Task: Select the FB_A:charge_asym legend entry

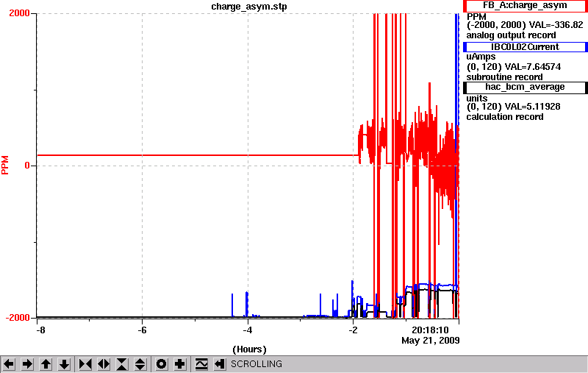Action: [526, 6]
